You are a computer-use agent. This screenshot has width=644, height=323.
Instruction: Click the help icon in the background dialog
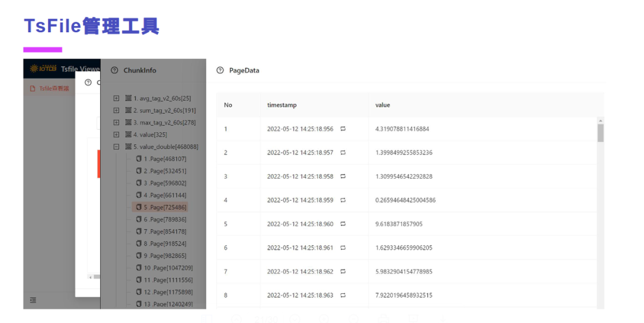click(x=88, y=82)
